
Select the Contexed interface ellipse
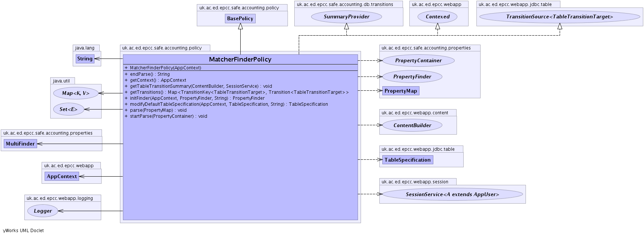tap(437, 16)
